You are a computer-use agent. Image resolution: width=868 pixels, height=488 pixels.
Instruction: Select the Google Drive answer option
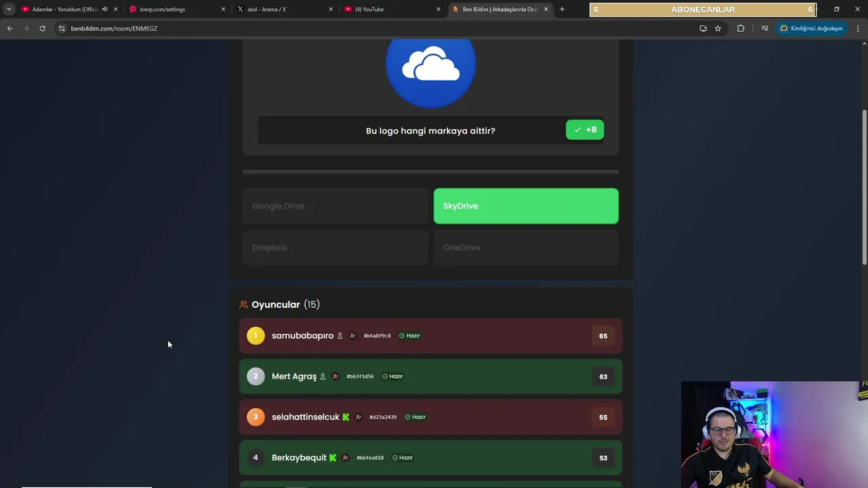[x=335, y=206]
